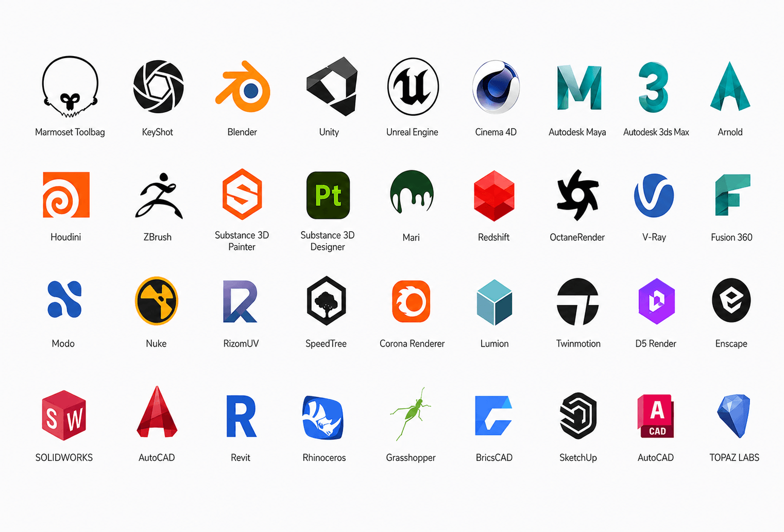Click the 'Redshift' text label
784x532 pixels.
pyautogui.click(x=494, y=237)
